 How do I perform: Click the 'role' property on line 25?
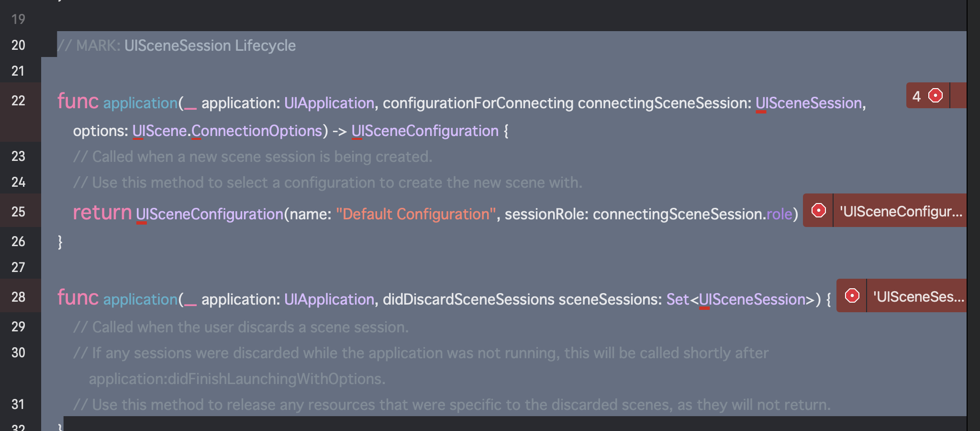pyautogui.click(x=780, y=214)
